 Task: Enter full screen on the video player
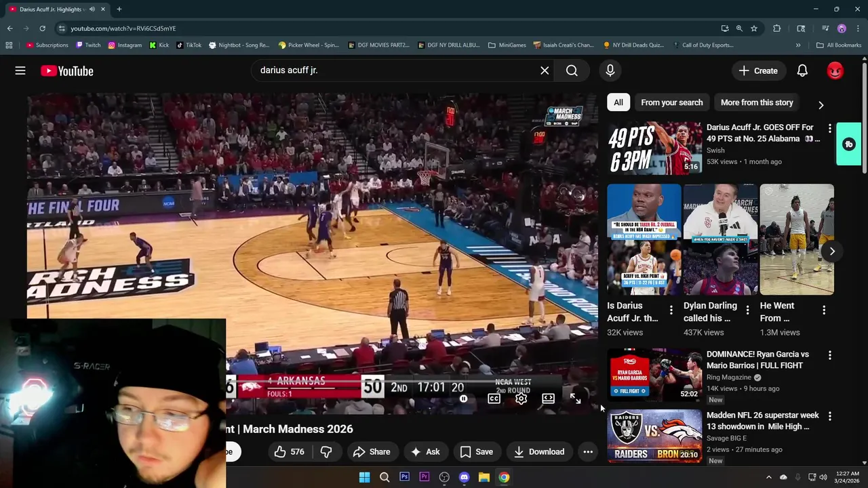pyautogui.click(x=575, y=399)
